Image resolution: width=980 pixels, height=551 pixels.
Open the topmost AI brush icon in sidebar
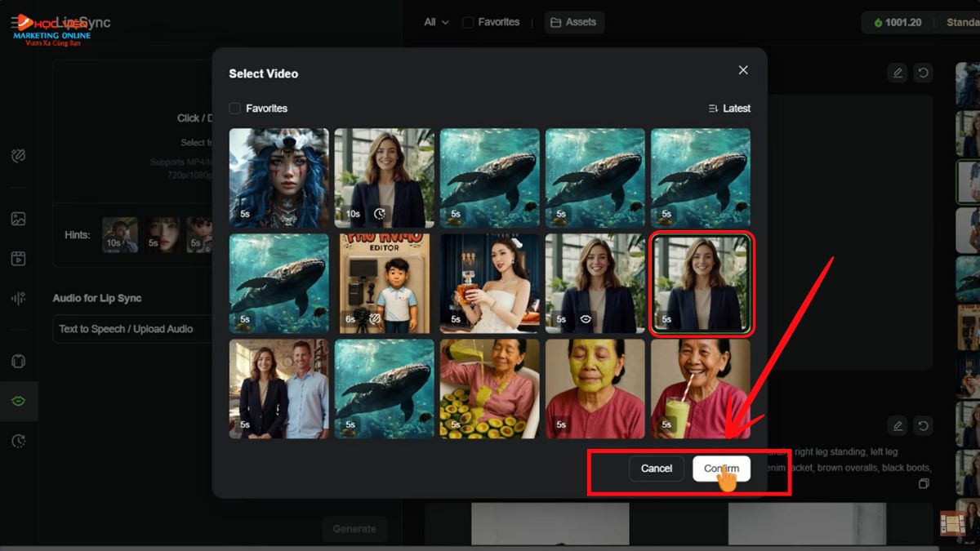coord(19,156)
